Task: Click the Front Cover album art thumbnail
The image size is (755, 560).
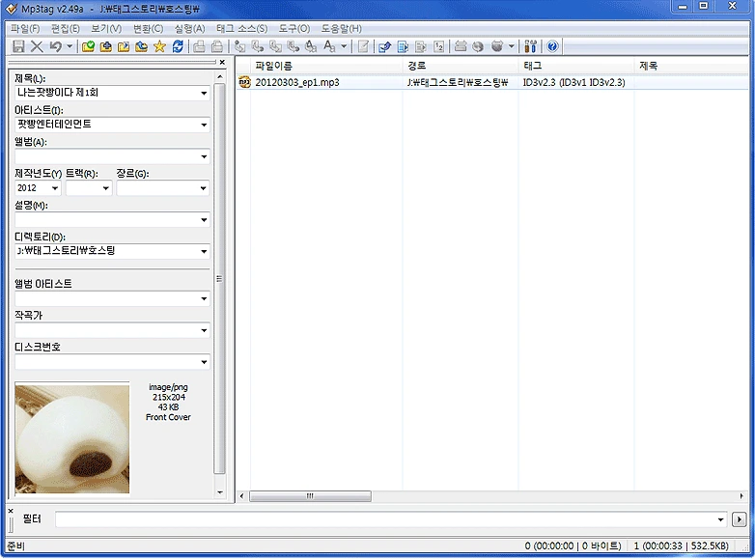Action: (72, 438)
